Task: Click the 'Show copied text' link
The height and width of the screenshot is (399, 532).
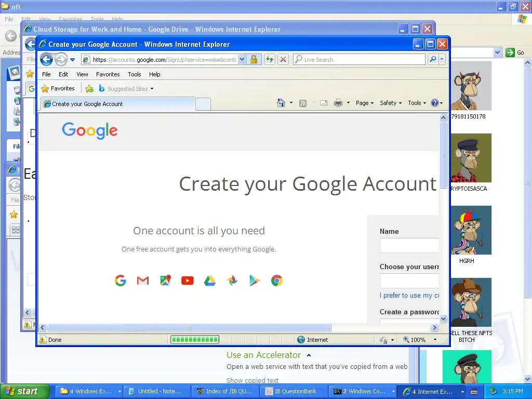Action: pos(252,380)
